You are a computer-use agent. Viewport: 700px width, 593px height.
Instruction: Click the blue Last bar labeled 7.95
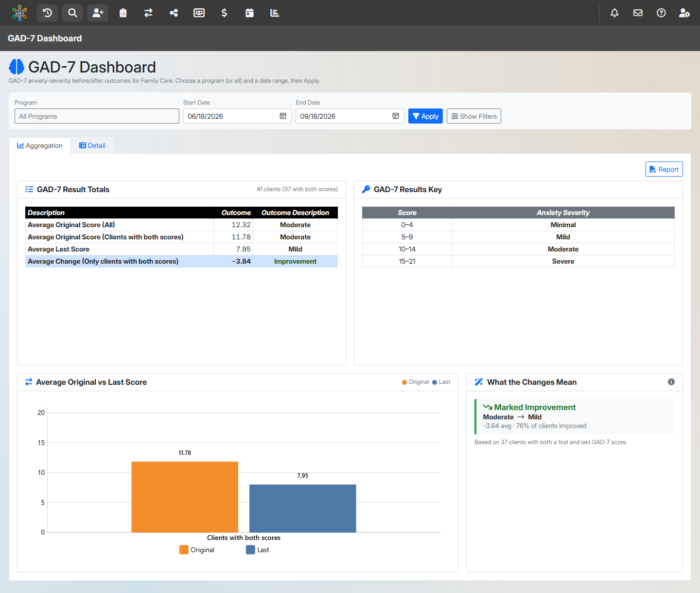tap(303, 508)
